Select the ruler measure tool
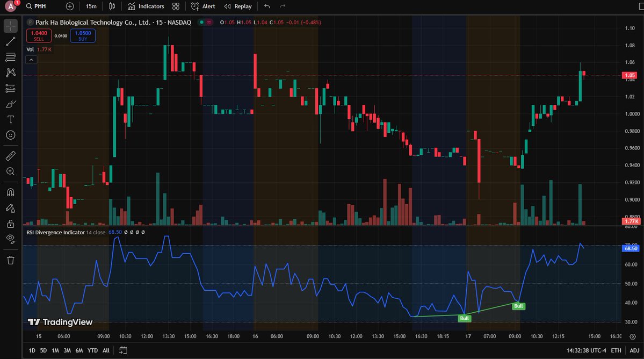The image size is (644, 359). pos(11,156)
